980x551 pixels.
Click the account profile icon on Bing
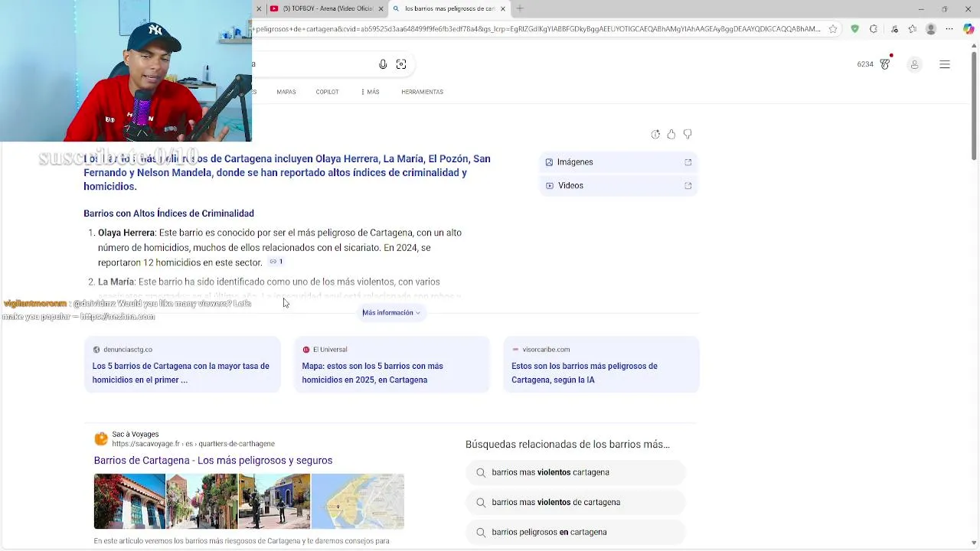(x=914, y=64)
